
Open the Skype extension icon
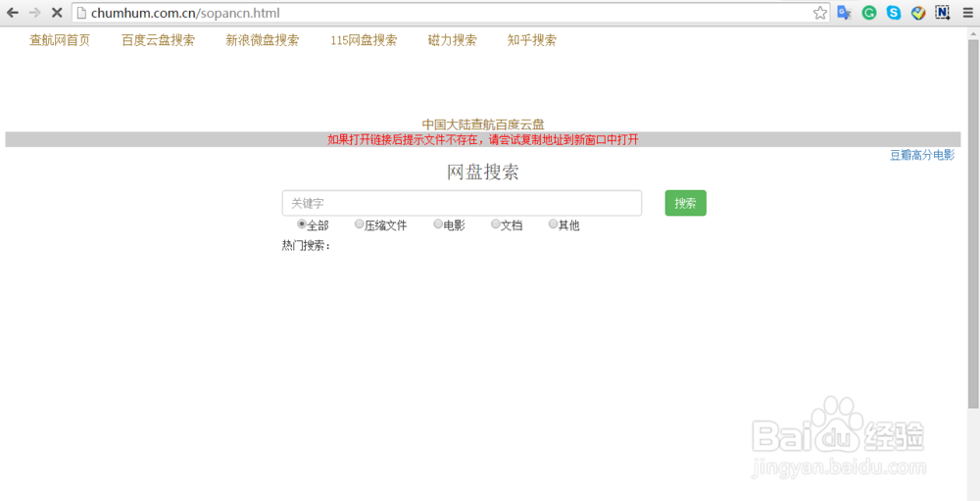(894, 13)
